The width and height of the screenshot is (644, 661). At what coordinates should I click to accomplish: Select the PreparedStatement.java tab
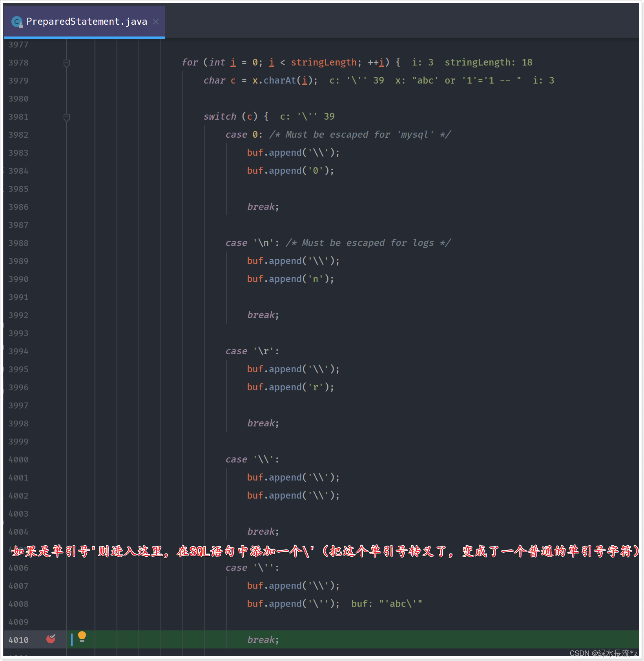point(84,22)
